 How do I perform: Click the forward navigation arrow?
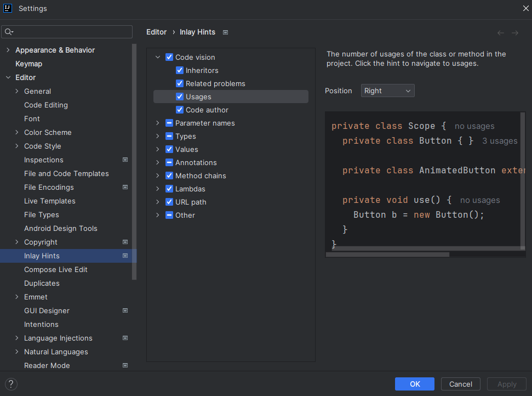point(515,33)
